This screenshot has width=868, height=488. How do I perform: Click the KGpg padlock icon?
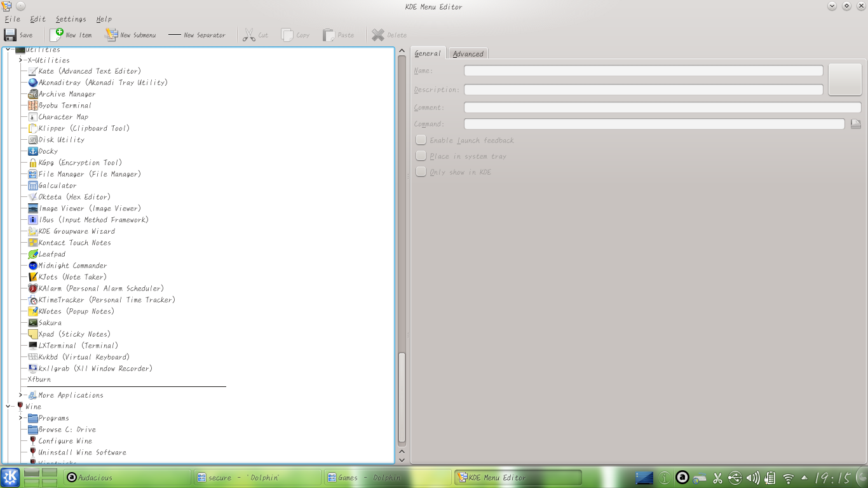33,163
